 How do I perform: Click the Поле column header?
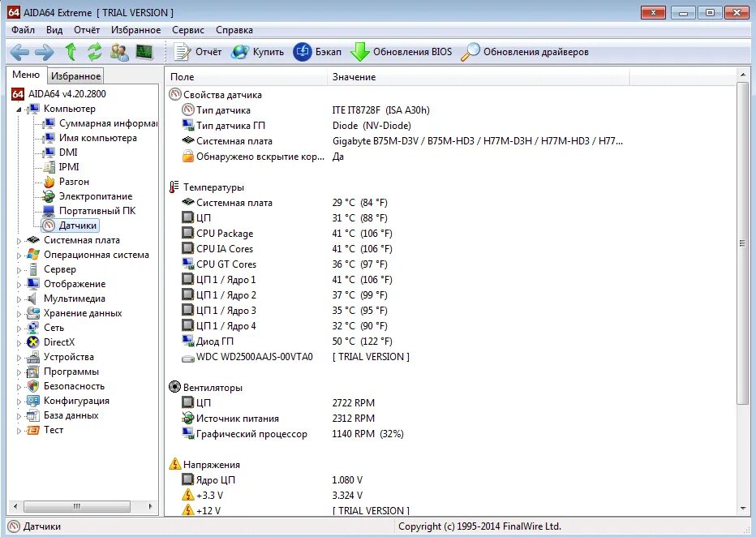coord(246,76)
